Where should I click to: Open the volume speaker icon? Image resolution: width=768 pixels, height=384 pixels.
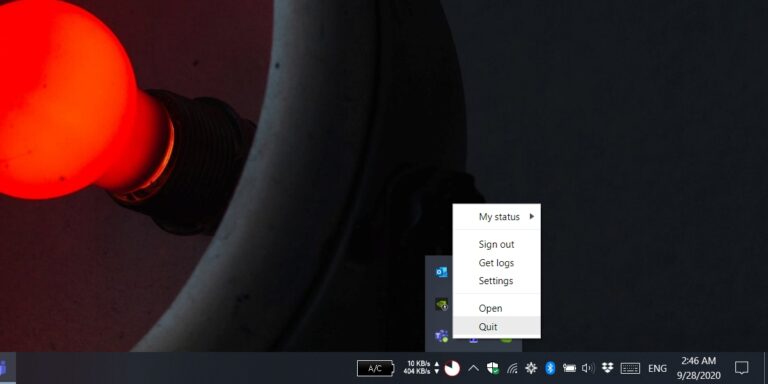(x=588, y=368)
